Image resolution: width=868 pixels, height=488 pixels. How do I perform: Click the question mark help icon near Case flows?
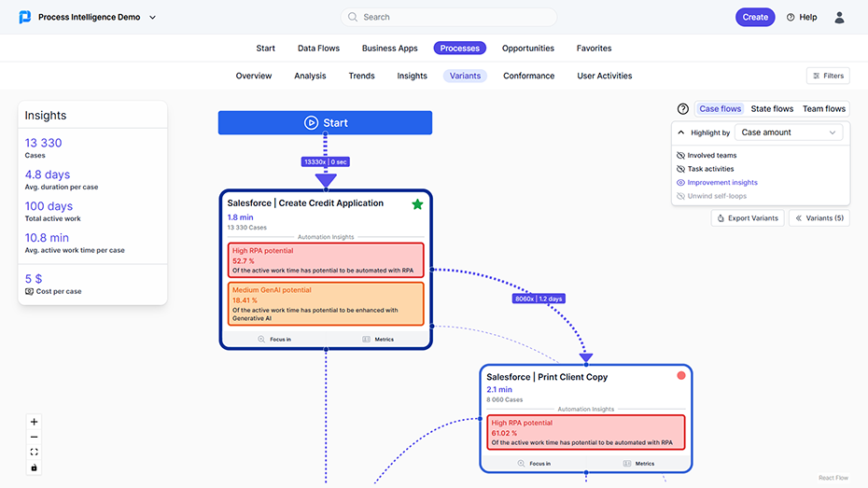683,109
